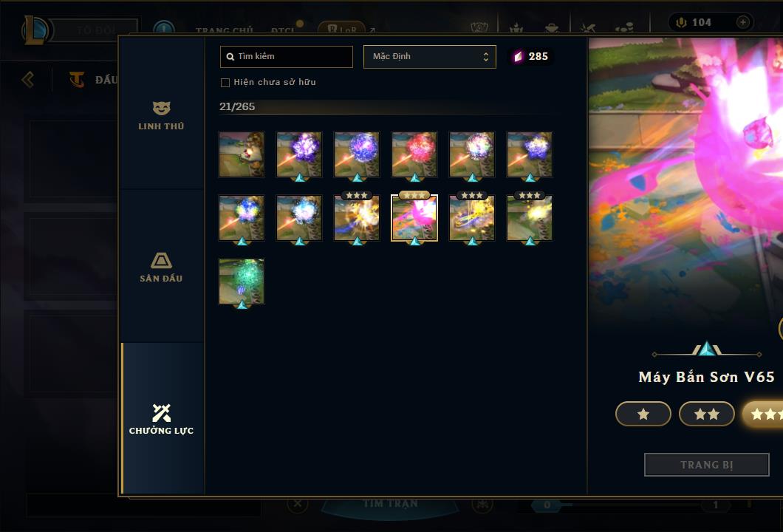Viewport: 783px width, 532px height.
Task: Select the highlighted pink paint boom thumbnail
Action: click(414, 218)
